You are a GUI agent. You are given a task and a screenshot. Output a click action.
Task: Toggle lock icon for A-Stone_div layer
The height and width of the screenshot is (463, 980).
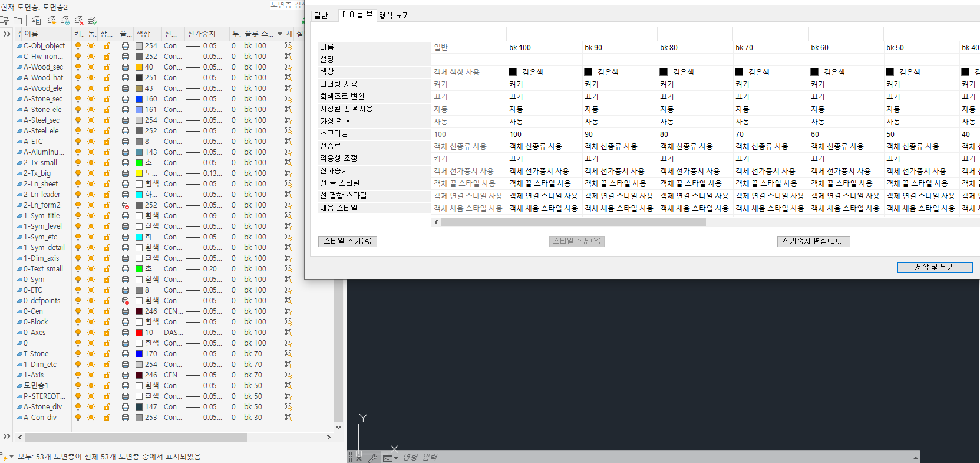click(x=107, y=407)
